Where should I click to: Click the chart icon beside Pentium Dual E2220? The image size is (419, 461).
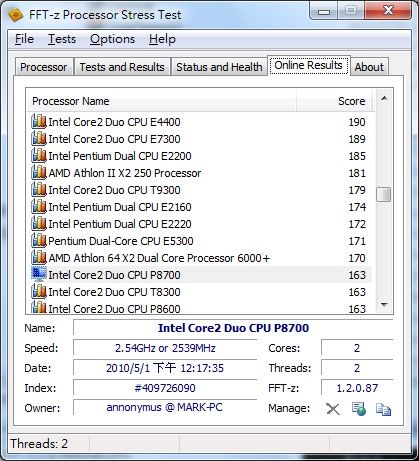tap(39, 224)
